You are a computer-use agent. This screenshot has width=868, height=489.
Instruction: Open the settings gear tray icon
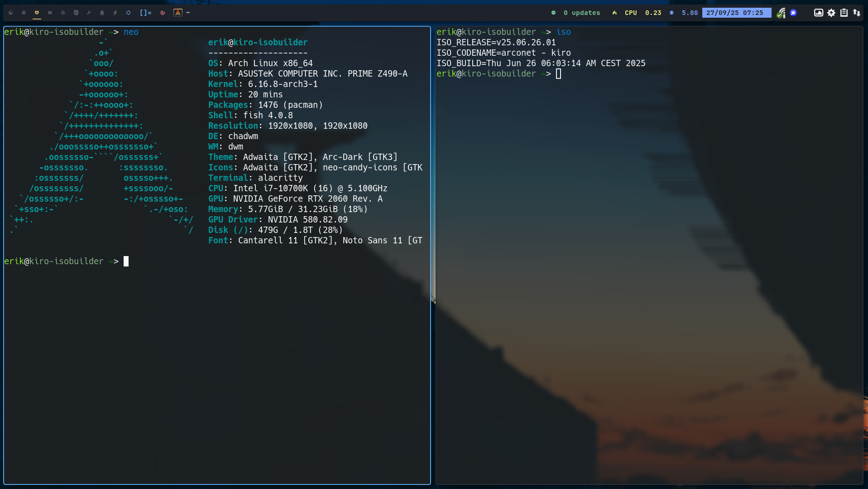pyautogui.click(x=831, y=13)
